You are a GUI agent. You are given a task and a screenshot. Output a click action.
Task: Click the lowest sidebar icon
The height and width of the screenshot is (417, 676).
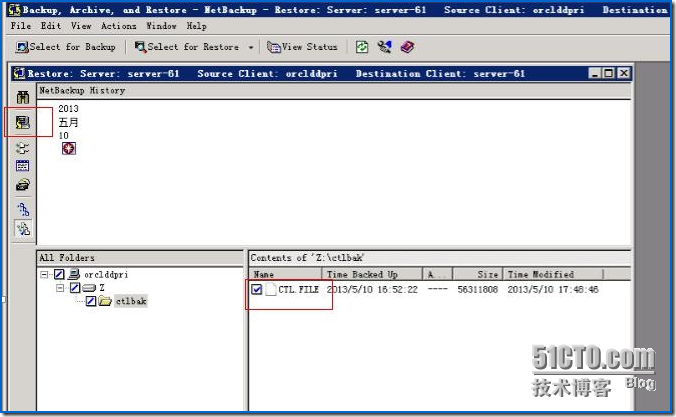coord(23,229)
